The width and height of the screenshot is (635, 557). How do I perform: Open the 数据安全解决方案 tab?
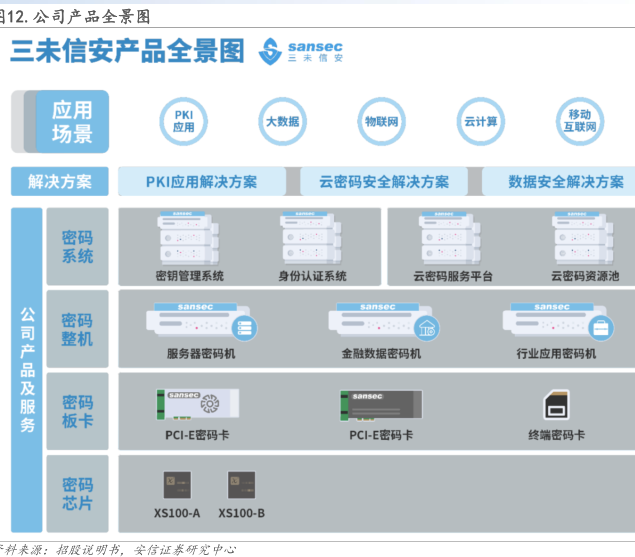pyautogui.click(x=564, y=181)
